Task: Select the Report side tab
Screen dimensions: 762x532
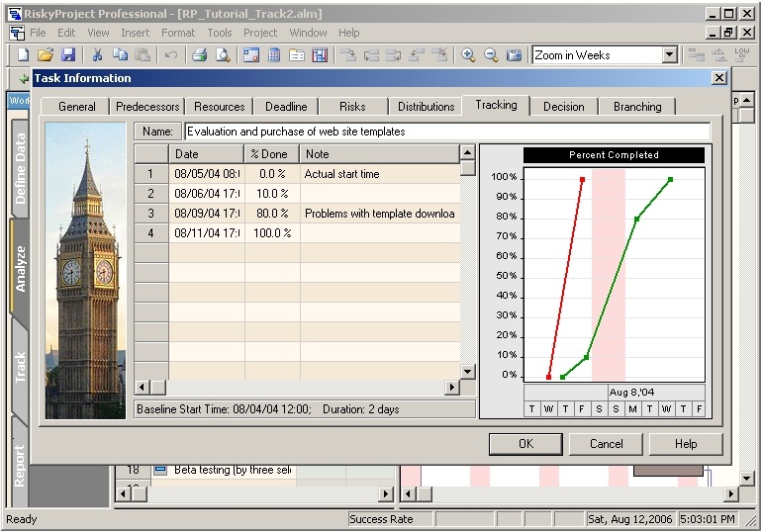Action: [x=20, y=466]
